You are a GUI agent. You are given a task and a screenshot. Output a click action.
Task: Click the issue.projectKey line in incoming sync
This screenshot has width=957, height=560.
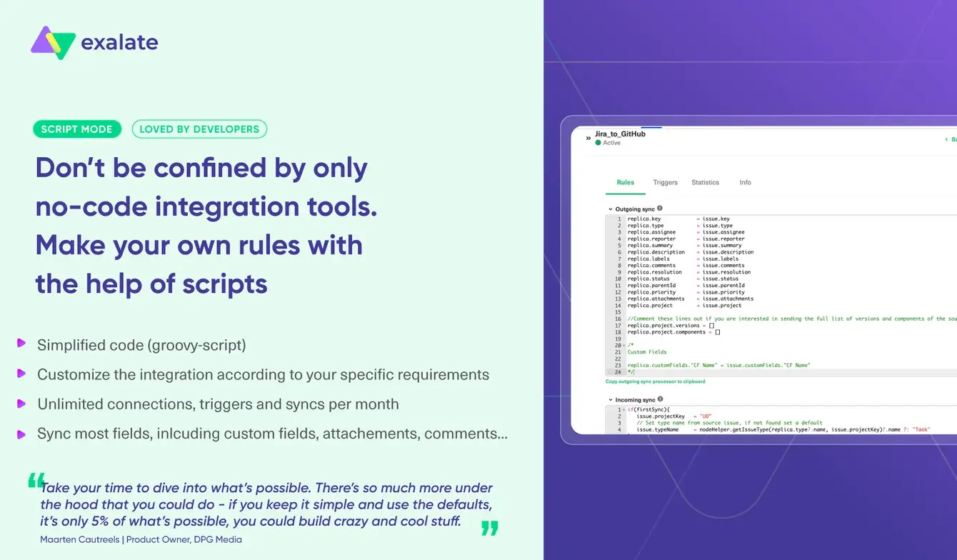coord(673,416)
